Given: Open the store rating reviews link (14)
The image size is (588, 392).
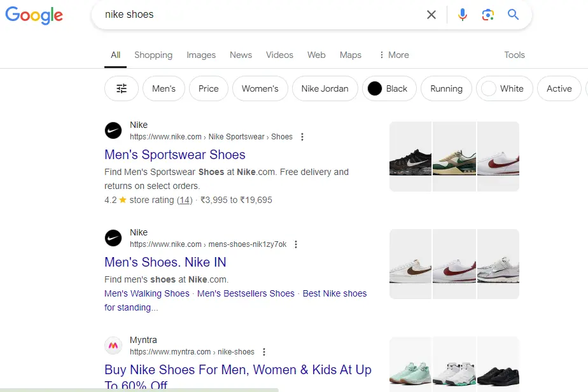Looking at the screenshot, I should pos(184,199).
